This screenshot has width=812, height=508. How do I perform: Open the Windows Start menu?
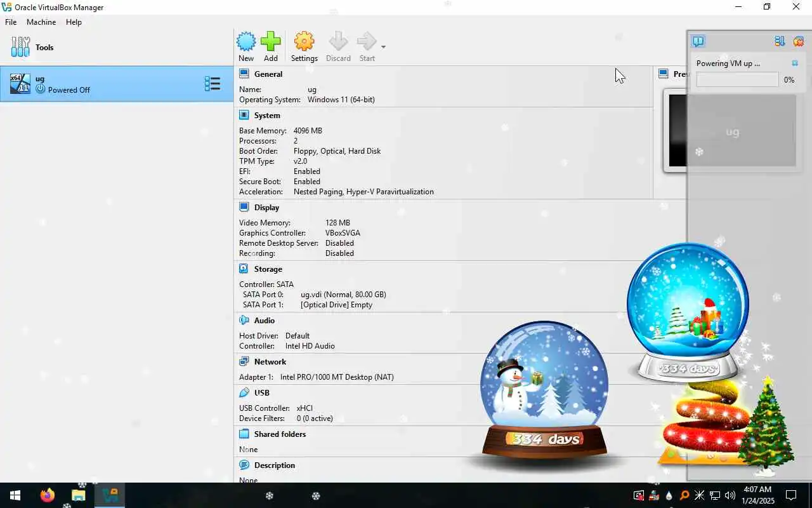pyautogui.click(x=15, y=495)
